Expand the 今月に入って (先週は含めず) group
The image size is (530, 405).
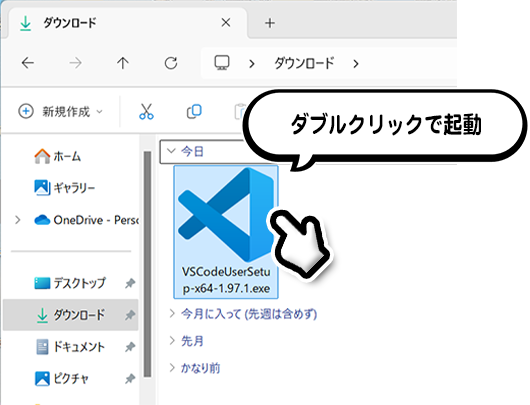(x=172, y=314)
